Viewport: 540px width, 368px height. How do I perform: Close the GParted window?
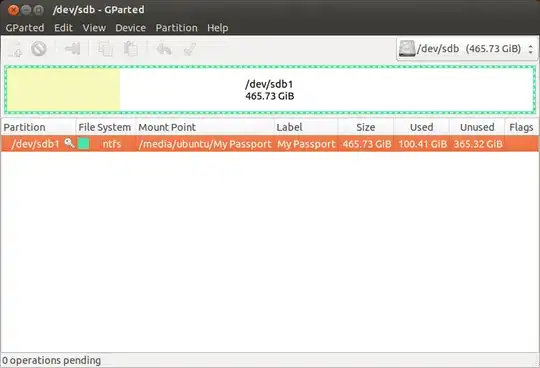coord(13,10)
